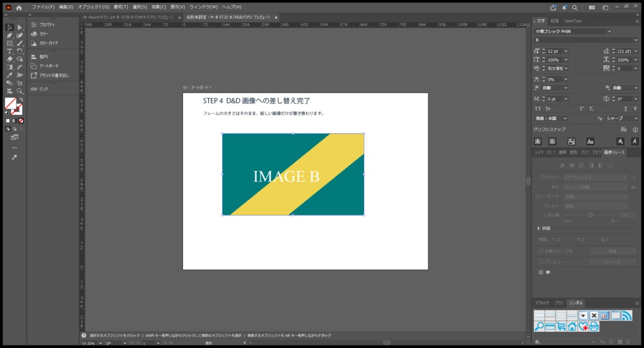Viewport: 644px width, 348px height.
Task: Switch to the OpenType tab
Action: pyautogui.click(x=573, y=21)
